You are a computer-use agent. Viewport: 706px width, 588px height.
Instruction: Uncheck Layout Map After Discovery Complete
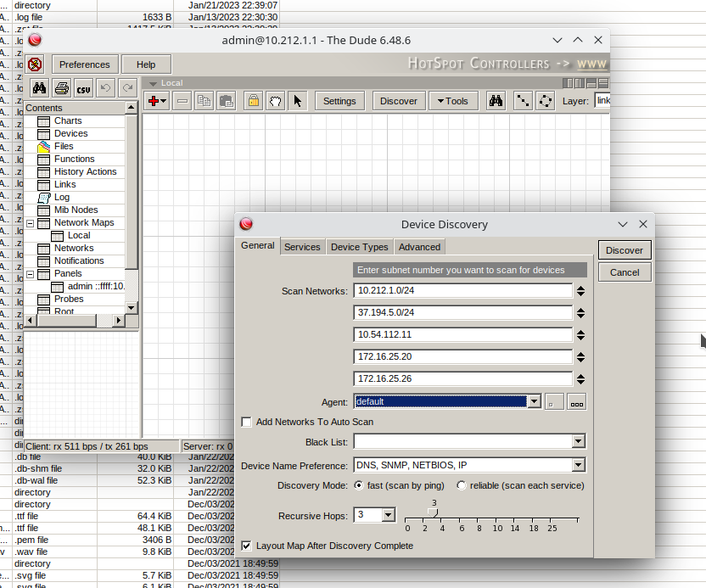[247, 546]
